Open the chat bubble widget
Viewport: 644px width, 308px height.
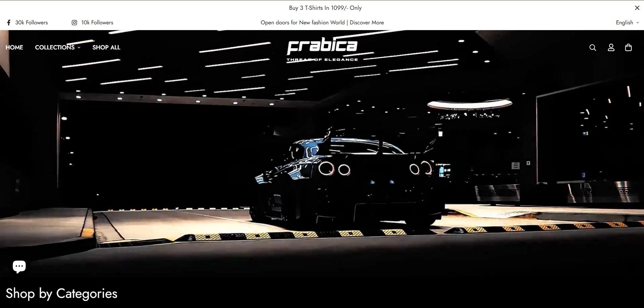[19, 266]
